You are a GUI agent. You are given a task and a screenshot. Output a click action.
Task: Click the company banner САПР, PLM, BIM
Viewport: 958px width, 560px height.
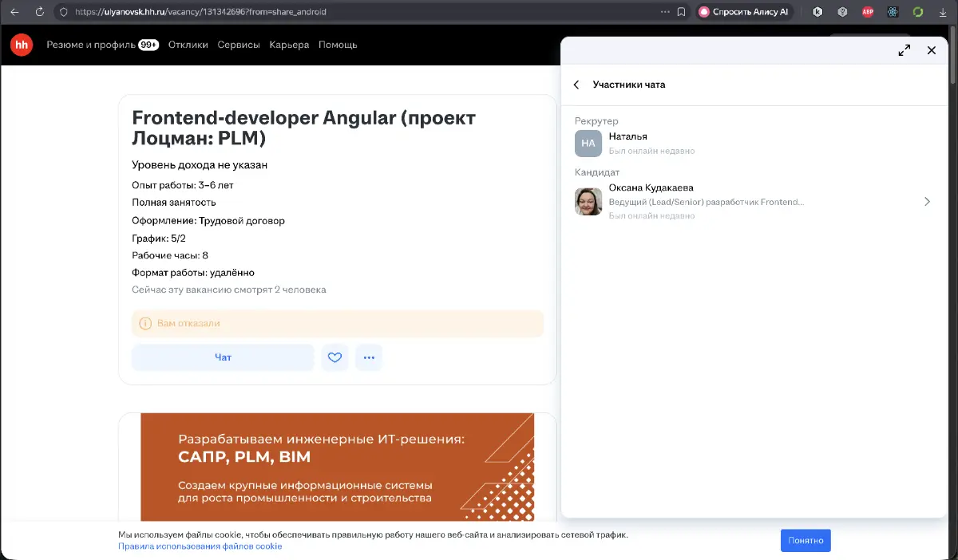pos(337,467)
